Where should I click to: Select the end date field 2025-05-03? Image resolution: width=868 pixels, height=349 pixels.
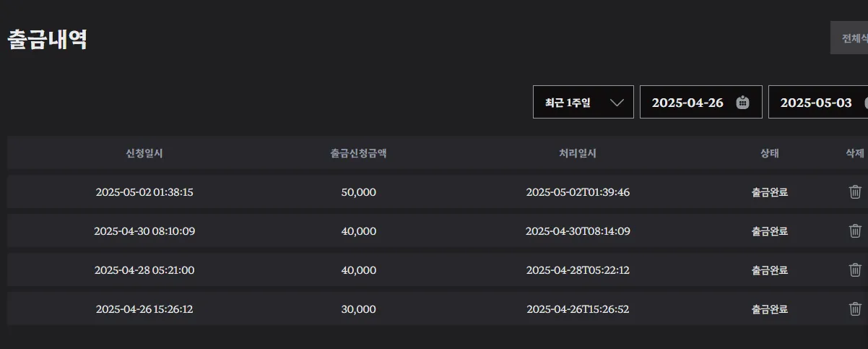coord(818,102)
